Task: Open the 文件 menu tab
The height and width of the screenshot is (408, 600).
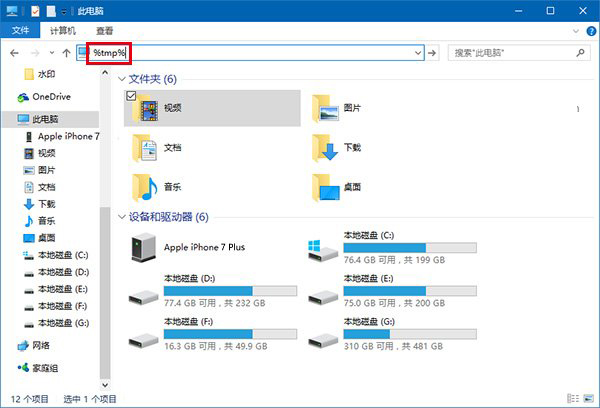Action: pyautogui.click(x=20, y=31)
